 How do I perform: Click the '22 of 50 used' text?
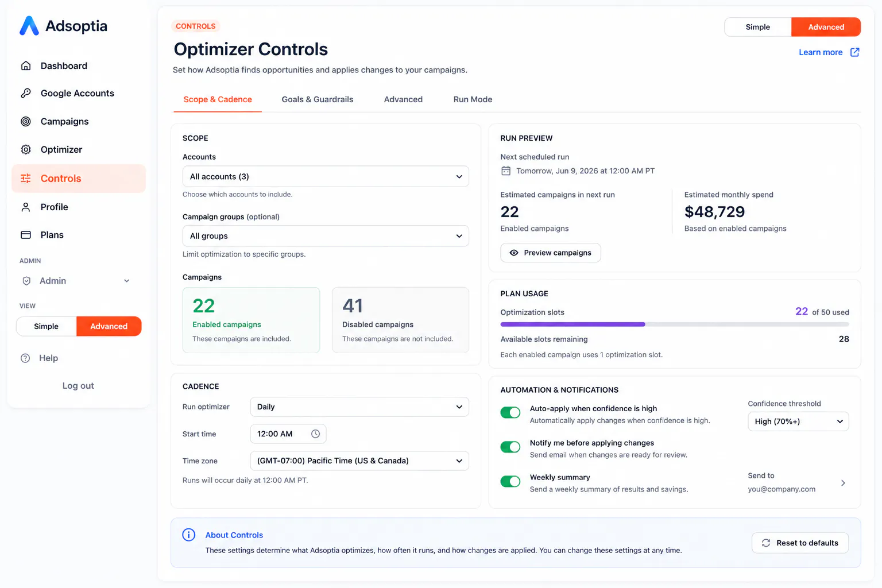[x=822, y=312]
